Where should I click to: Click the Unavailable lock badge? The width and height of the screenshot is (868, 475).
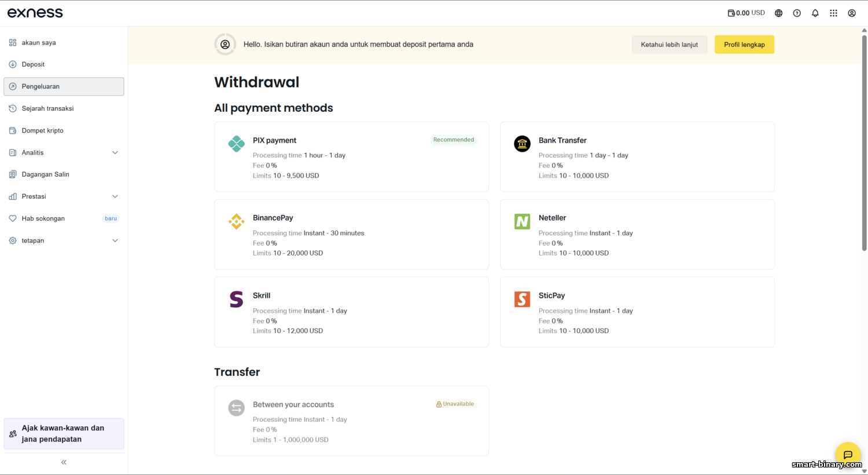(x=455, y=404)
